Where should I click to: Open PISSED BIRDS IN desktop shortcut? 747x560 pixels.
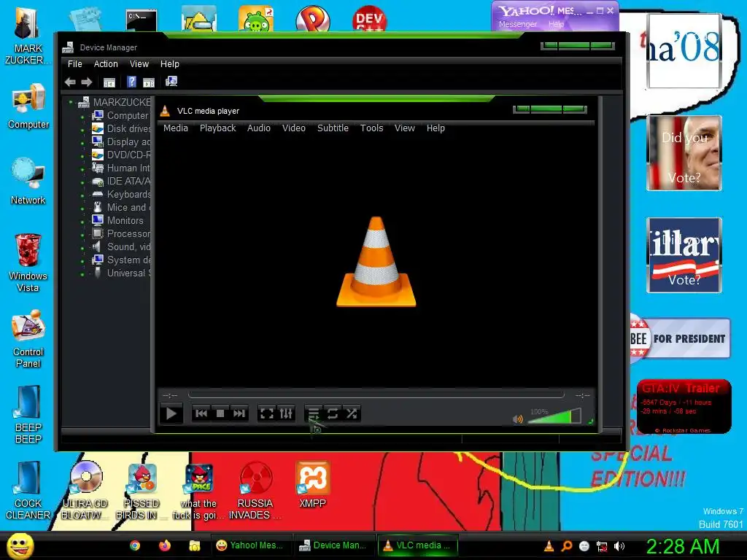pos(142,491)
